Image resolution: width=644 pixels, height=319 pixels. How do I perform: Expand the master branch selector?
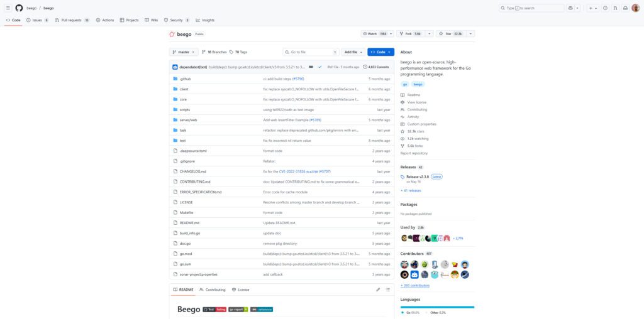tap(184, 52)
